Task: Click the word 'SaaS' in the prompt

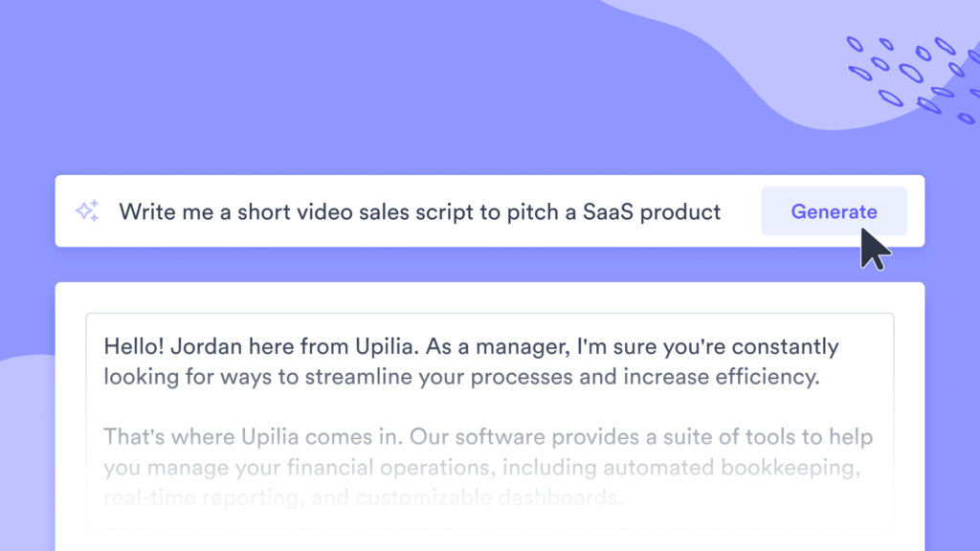Action: 608,211
